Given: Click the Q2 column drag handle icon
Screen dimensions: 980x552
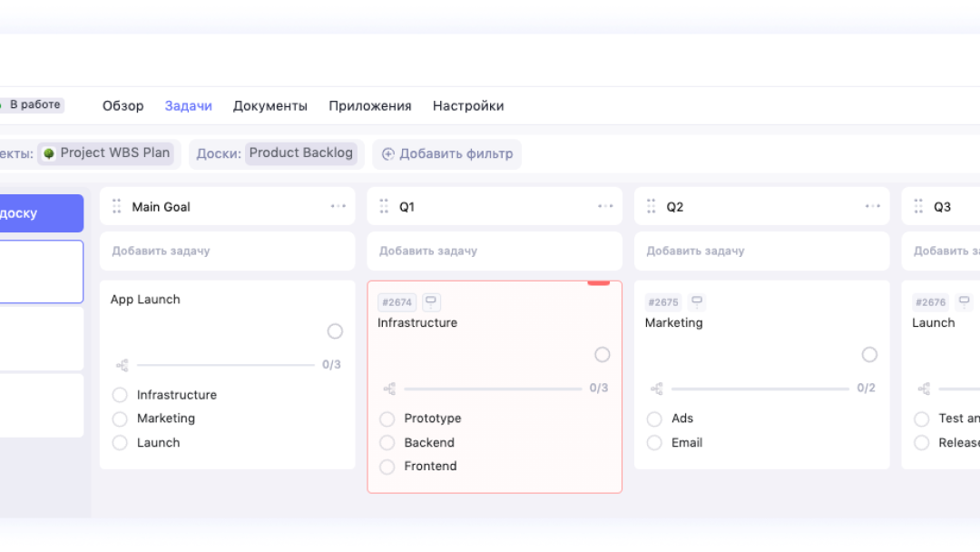Looking at the screenshot, I should [651, 207].
